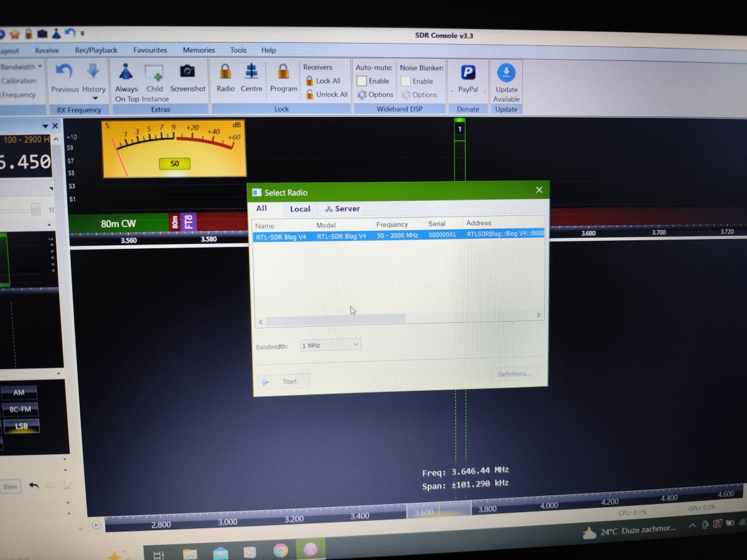Viewport: 747px width, 560px height.
Task: Click the receiver 1 marker on the spectrum
Action: (x=459, y=129)
